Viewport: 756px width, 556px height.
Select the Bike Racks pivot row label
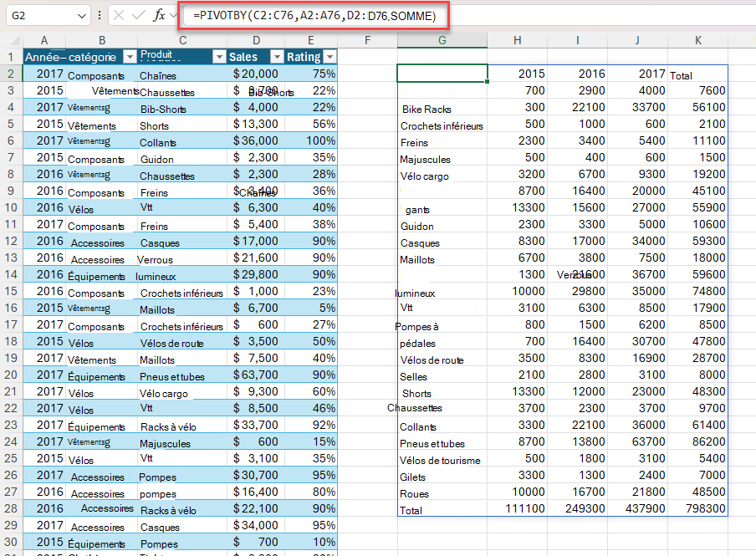(x=442, y=109)
